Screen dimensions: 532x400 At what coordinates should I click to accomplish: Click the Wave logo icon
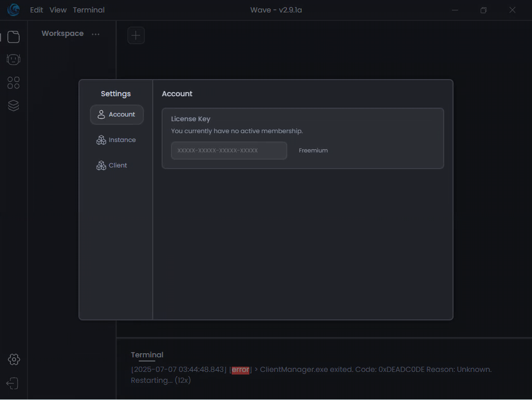(14, 9)
